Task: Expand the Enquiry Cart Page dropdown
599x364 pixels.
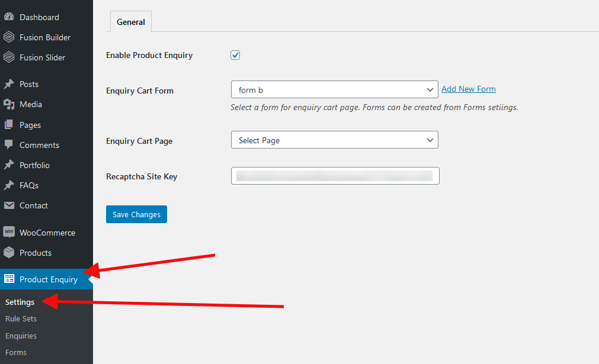Action: [x=334, y=140]
